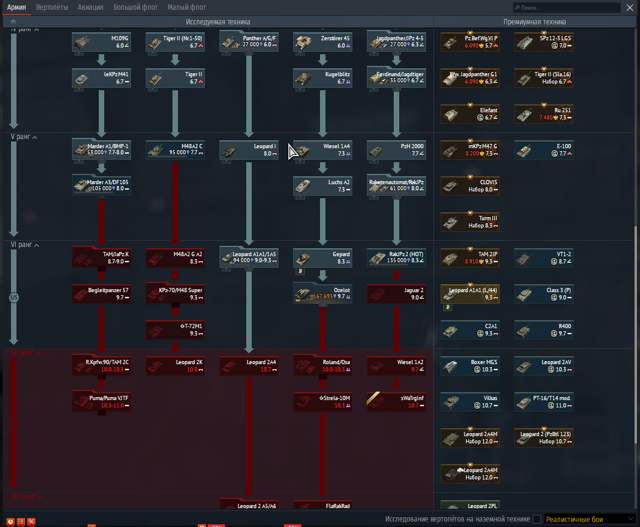This screenshot has height=527, width=640.
Task: Select the premium E-100 vehicle
Action: (544, 150)
